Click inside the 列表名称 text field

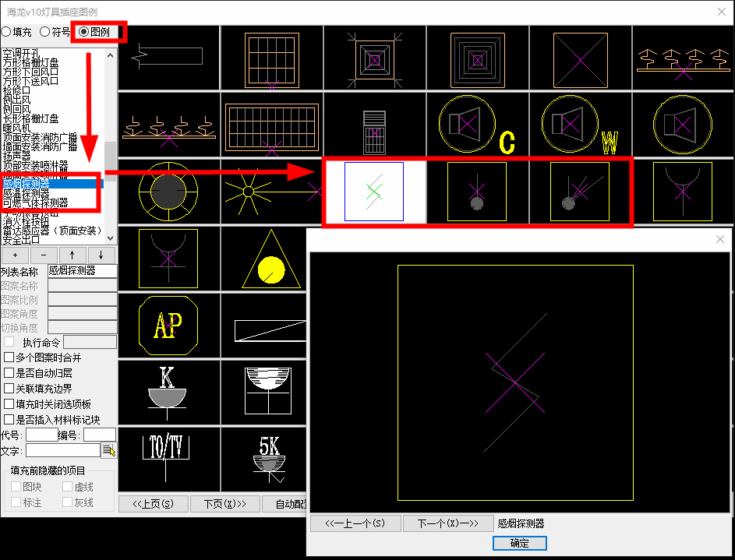(x=82, y=271)
